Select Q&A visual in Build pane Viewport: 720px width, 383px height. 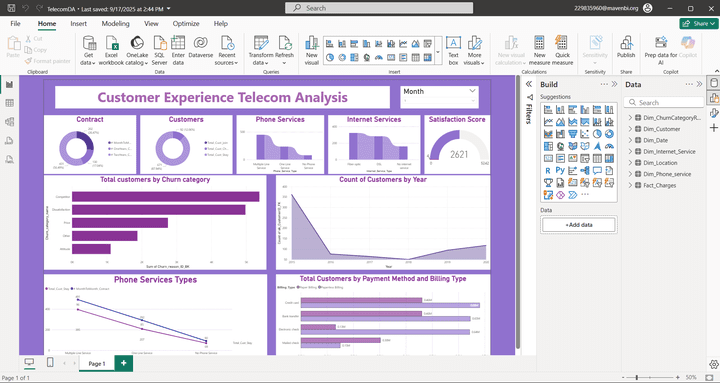[597, 170]
